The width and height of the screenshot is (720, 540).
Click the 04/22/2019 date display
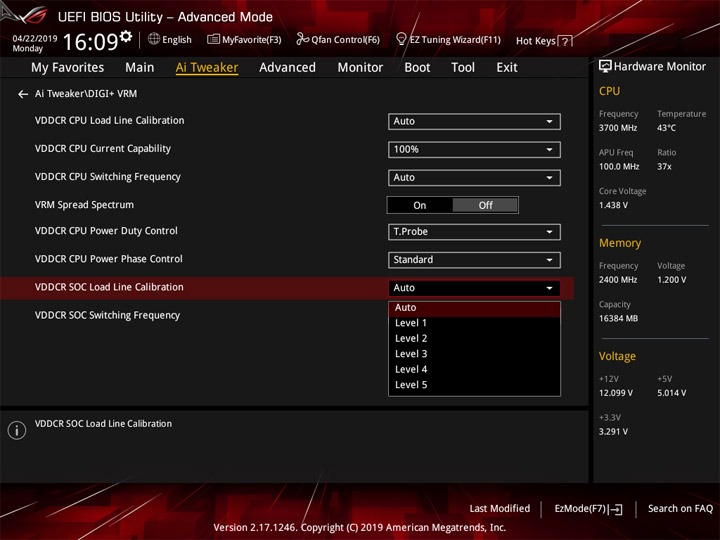click(35, 39)
